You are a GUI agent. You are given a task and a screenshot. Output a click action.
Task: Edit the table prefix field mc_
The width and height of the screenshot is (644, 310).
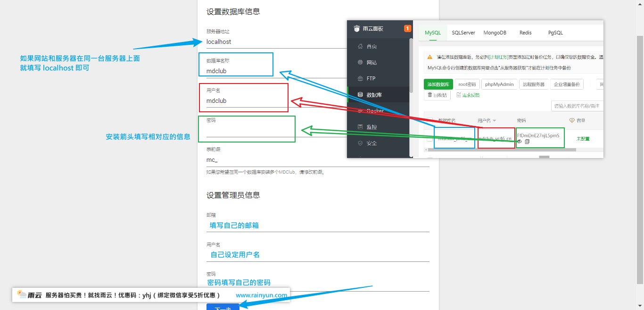318,160
